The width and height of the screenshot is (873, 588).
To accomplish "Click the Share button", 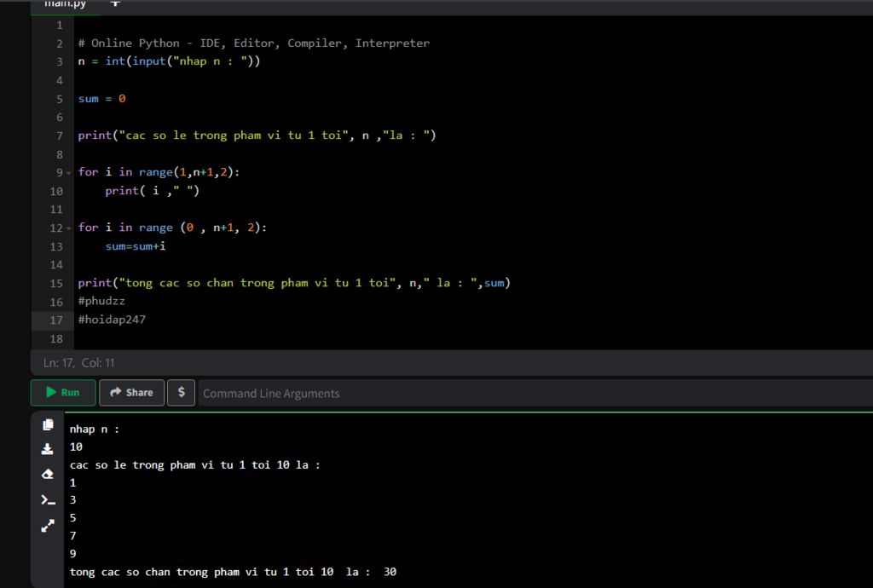I will click(131, 393).
